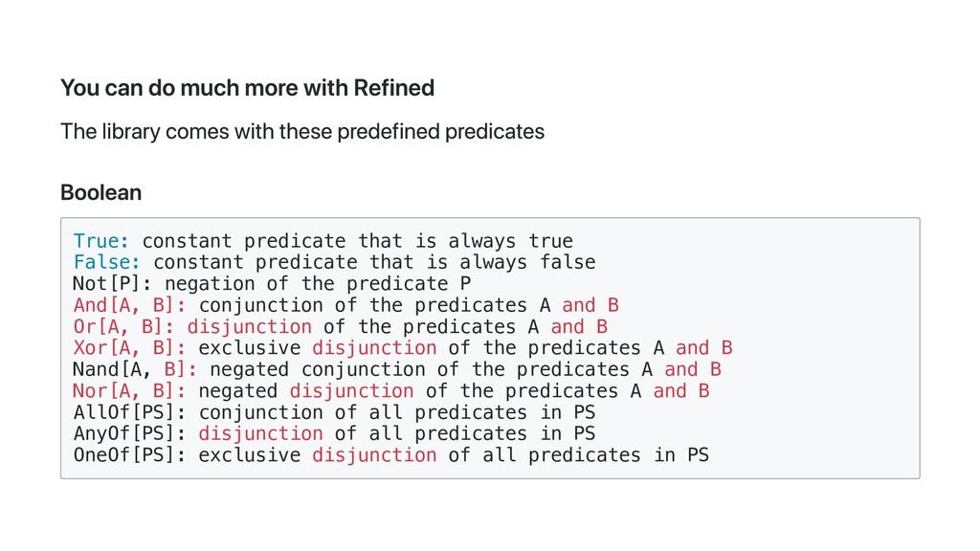Click the 'Xor[A, B]:' predicate entry
The width and height of the screenshot is (980, 551).
pos(129,348)
